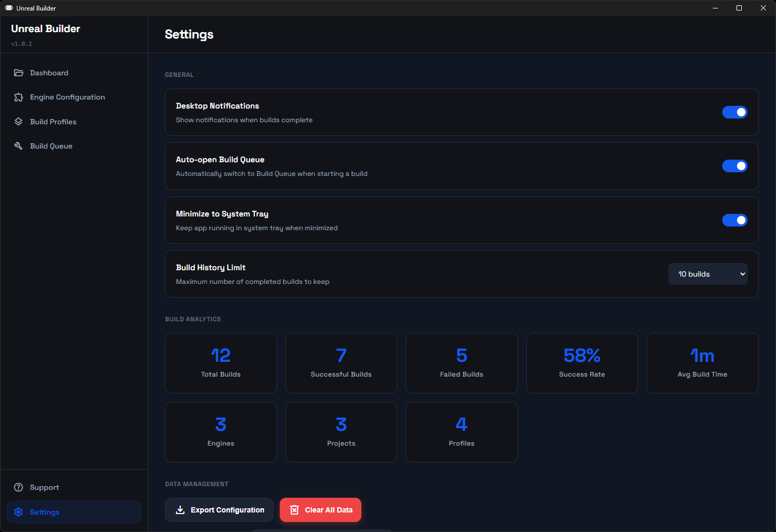Switch to Build Queue

74,146
